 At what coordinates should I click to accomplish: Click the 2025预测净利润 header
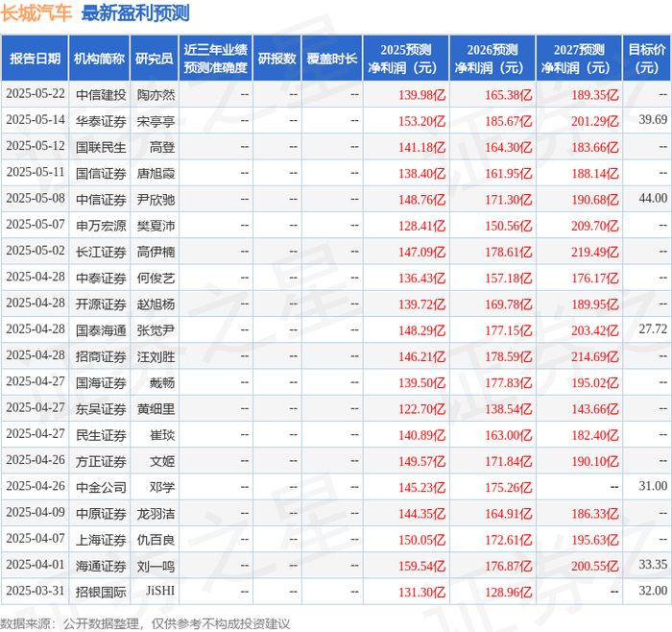(405, 59)
